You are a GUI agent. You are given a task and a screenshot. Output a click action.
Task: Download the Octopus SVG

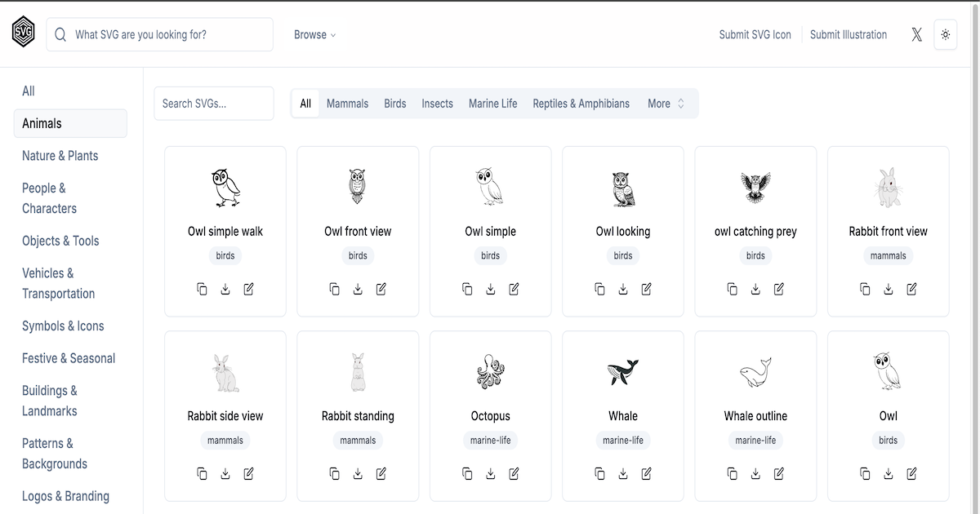[491, 473]
